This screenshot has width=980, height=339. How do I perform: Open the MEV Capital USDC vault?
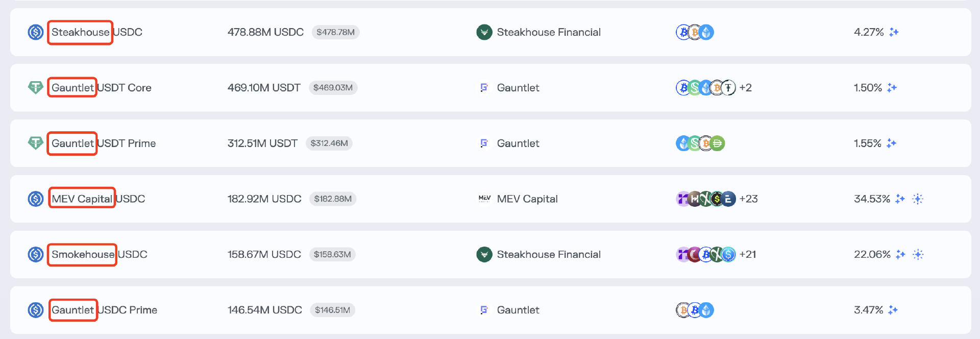[98, 199]
